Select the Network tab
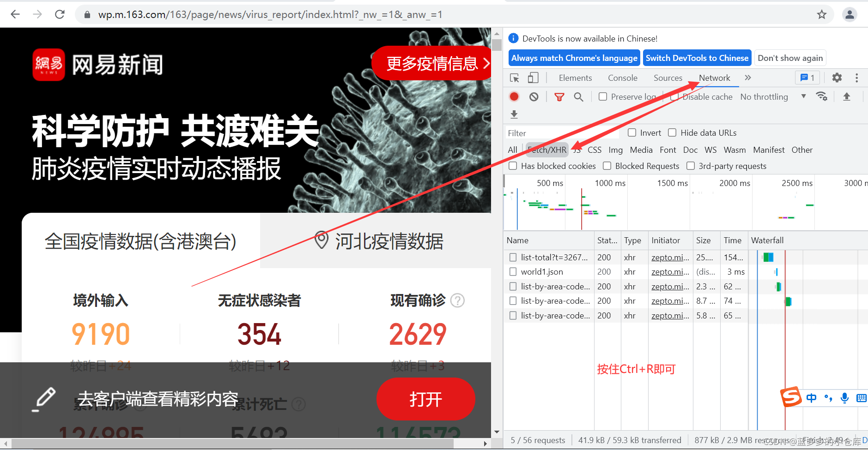 coord(714,78)
